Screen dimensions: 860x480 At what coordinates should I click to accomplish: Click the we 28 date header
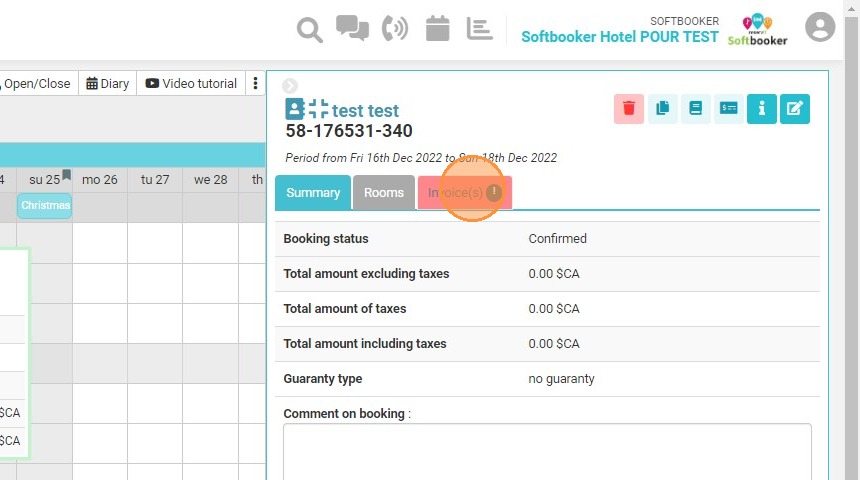[x=211, y=179]
